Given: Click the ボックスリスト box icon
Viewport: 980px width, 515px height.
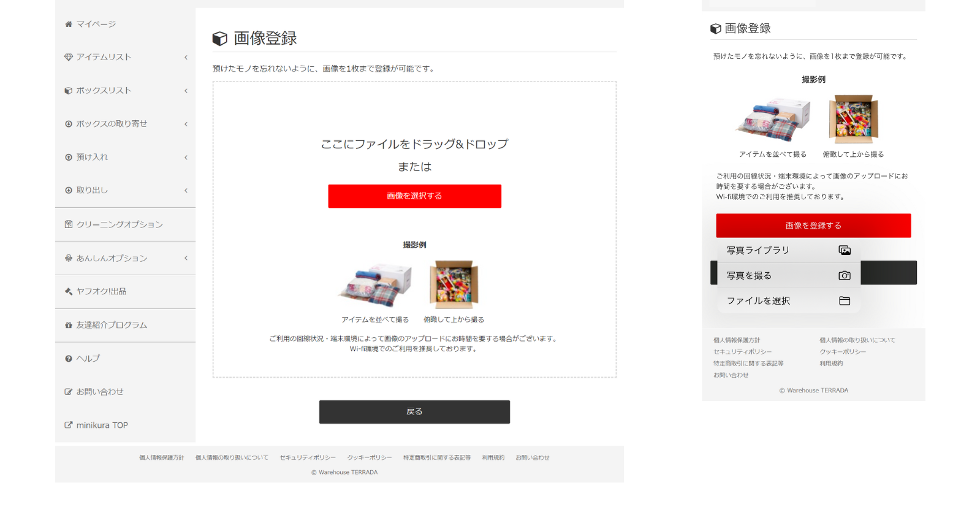Looking at the screenshot, I should 69,91.
